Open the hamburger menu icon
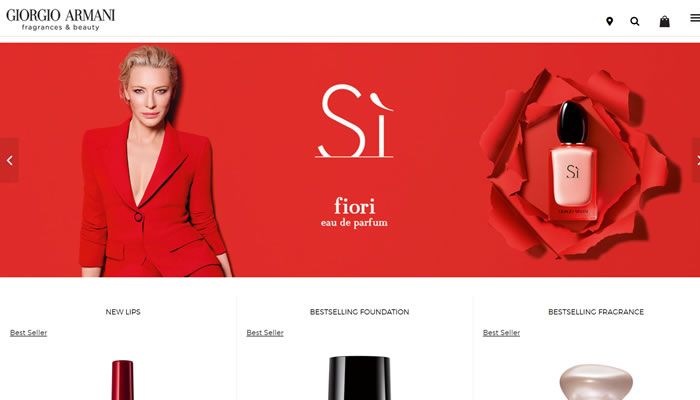Screen dimensions: 700x400 [695, 18]
